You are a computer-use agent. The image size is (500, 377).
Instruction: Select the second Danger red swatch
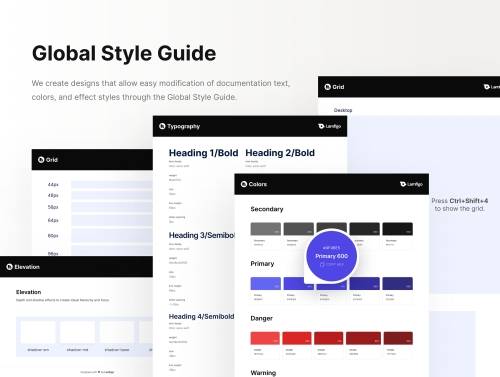(x=297, y=338)
